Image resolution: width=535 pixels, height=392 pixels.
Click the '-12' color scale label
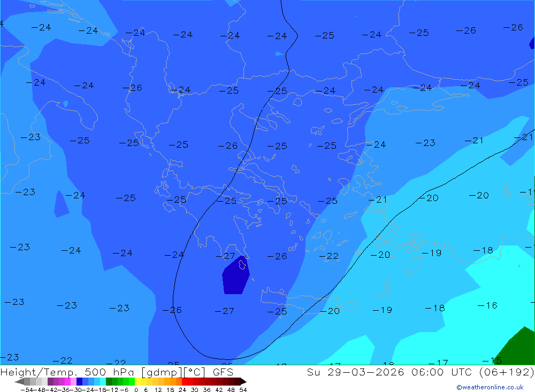[x=112, y=390]
